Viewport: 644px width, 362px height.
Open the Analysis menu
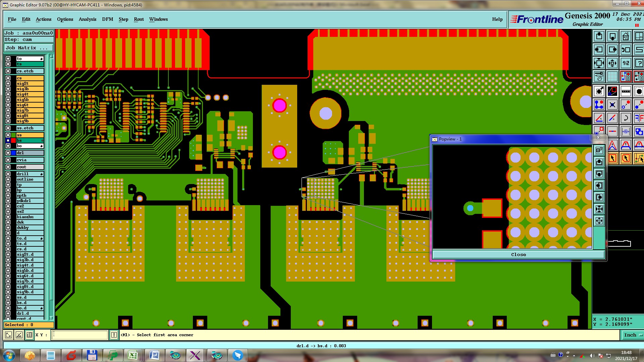87,19
